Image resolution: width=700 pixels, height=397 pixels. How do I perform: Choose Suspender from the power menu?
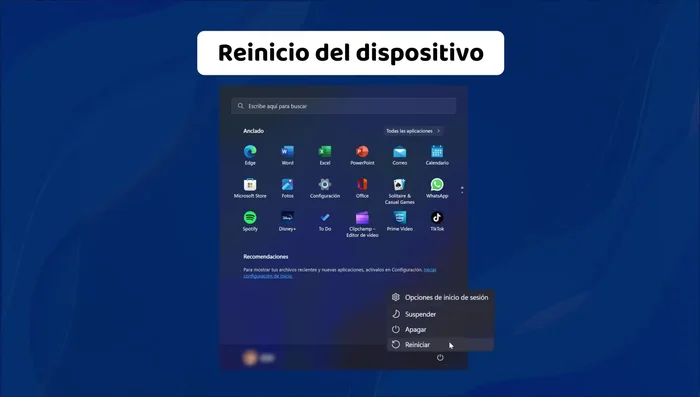pos(440,314)
